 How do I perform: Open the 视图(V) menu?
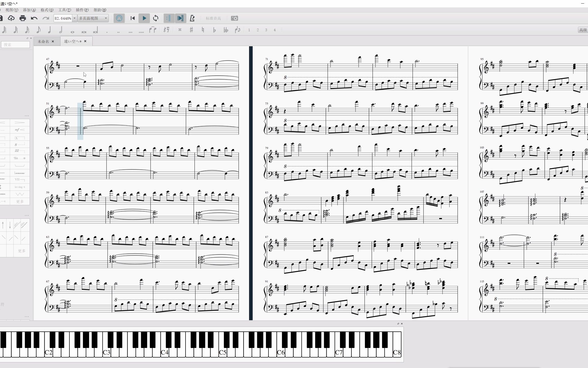pyautogui.click(x=12, y=10)
